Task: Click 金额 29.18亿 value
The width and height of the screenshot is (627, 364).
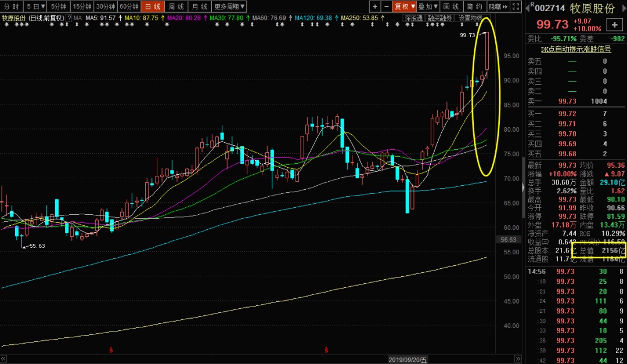Action: point(612,182)
